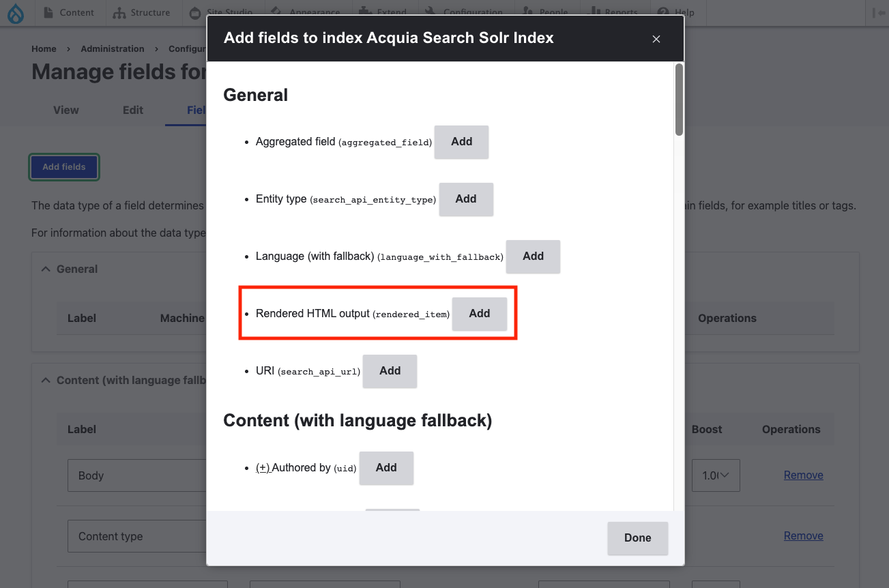
Task: Add the URI field
Action: tap(390, 371)
